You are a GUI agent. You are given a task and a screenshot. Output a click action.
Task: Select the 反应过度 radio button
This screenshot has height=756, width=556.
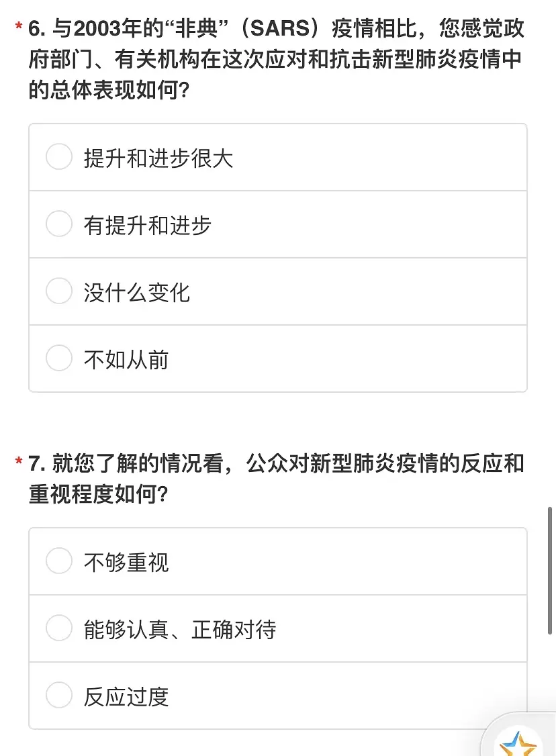(x=59, y=695)
